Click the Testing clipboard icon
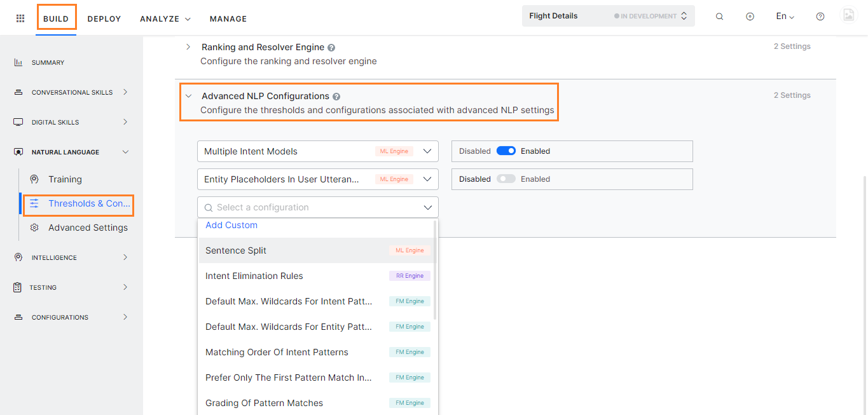Screen dimensions: 868x415 18,287
